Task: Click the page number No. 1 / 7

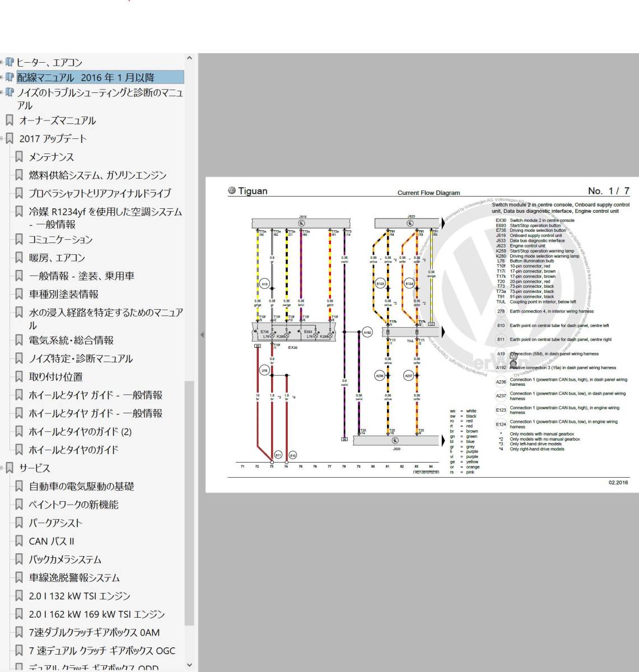Action: click(609, 191)
